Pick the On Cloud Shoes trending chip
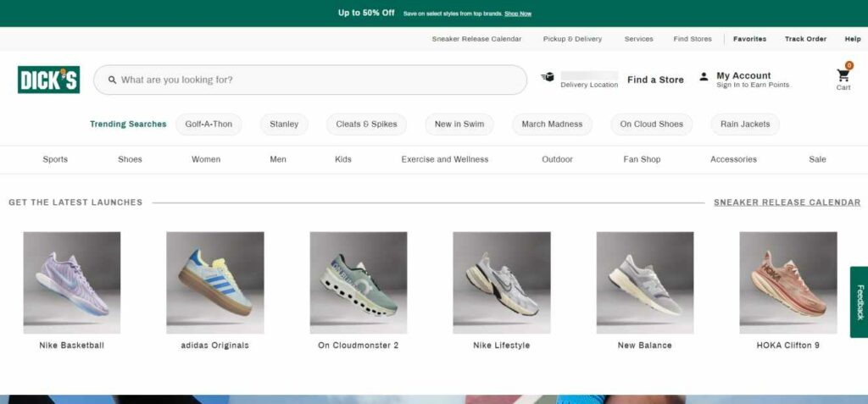This screenshot has height=404, width=868. pos(652,124)
